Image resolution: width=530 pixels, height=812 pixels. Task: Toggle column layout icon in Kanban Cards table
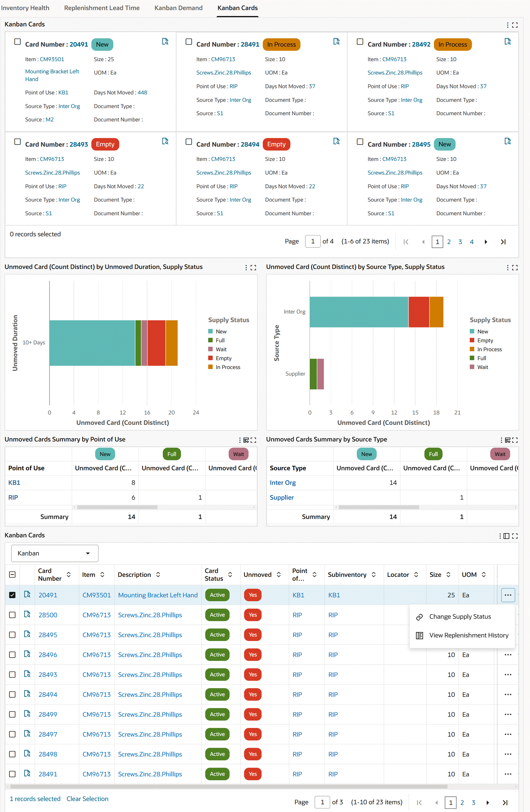coord(506,536)
